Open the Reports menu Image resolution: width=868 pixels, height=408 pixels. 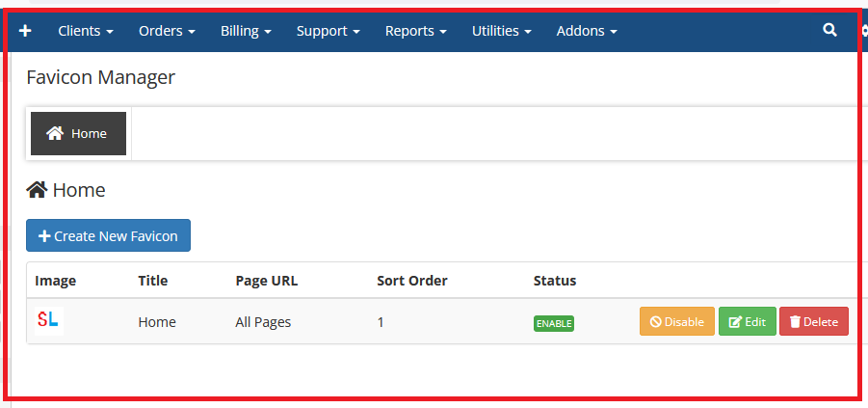click(x=415, y=31)
